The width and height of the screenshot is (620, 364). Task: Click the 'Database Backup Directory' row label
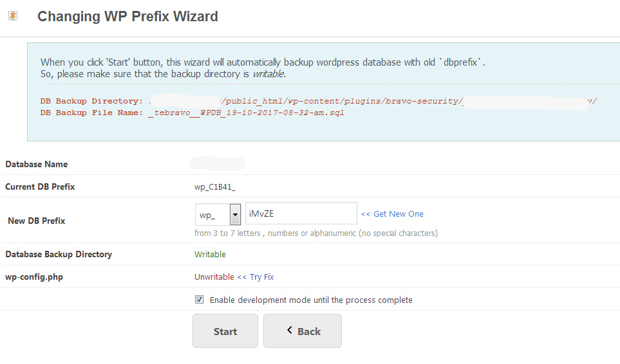point(59,254)
